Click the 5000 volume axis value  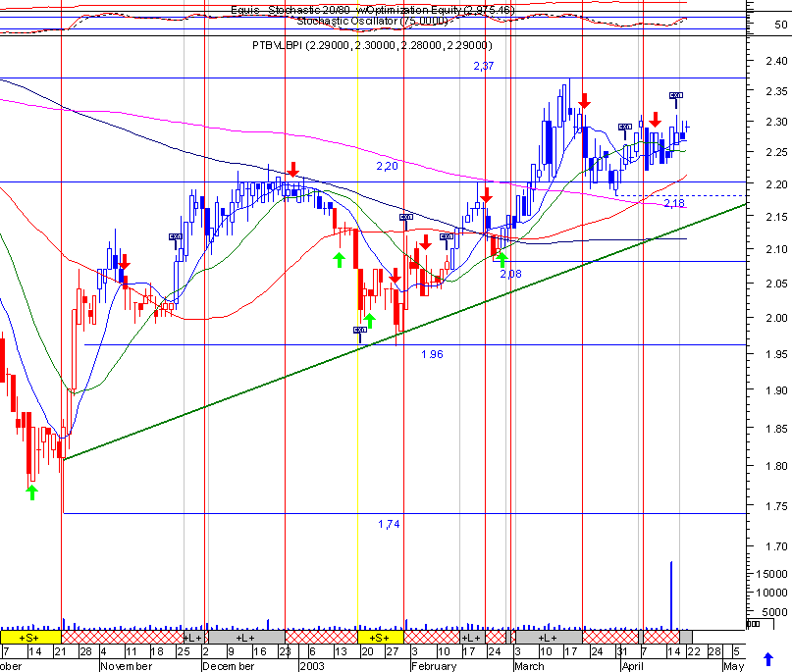(x=775, y=612)
